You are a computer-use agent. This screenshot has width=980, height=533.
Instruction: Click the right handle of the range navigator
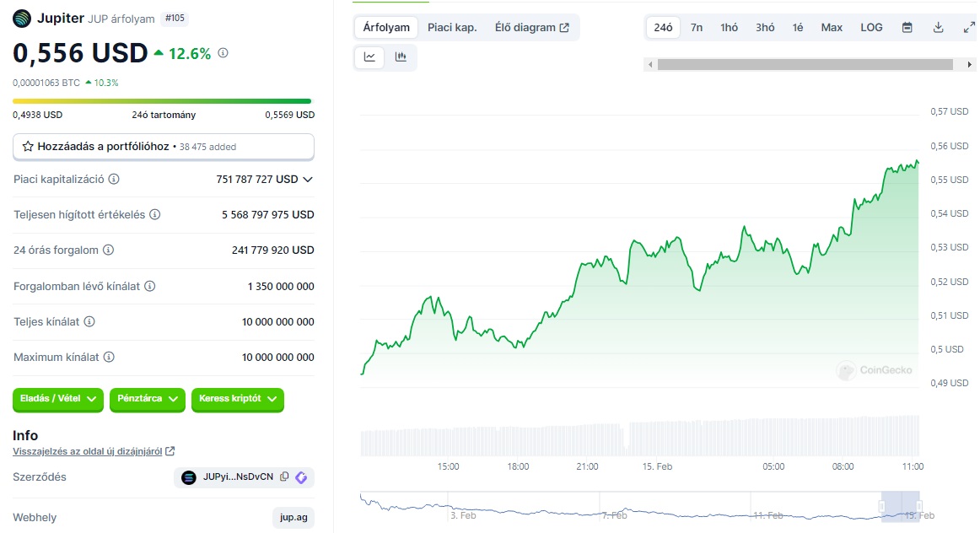click(918, 506)
